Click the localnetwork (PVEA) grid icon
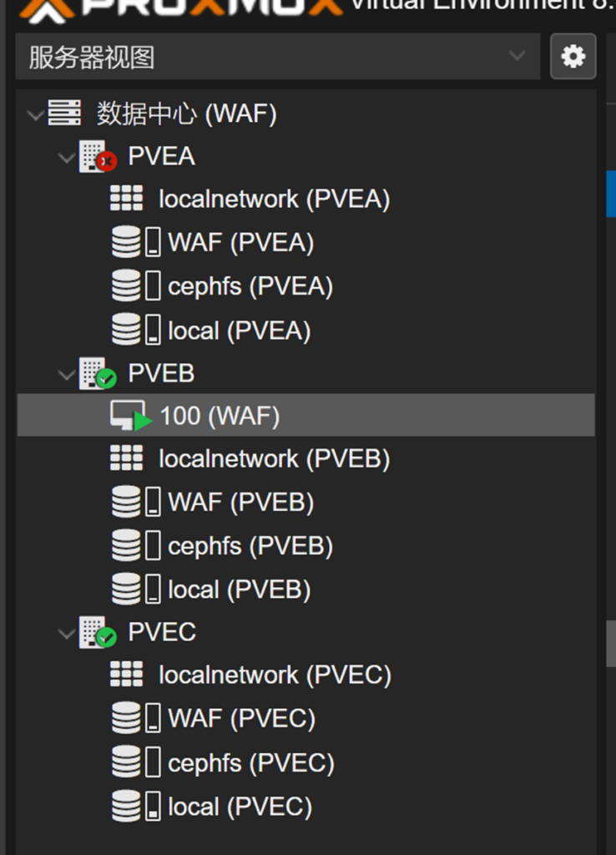The width and height of the screenshot is (616, 855). pos(127,198)
